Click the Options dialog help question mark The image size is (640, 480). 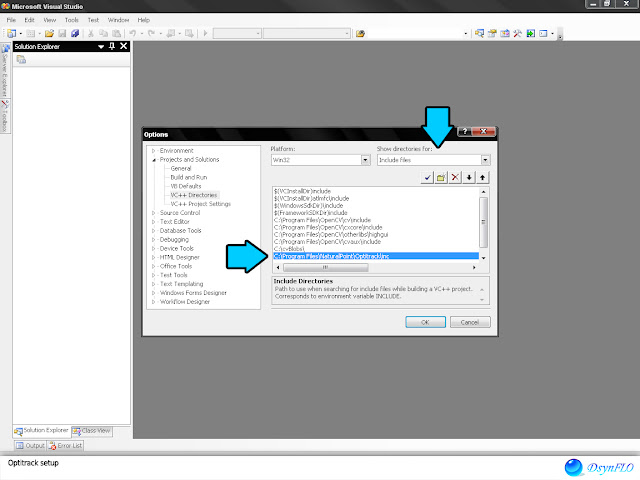[x=464, y=131]
